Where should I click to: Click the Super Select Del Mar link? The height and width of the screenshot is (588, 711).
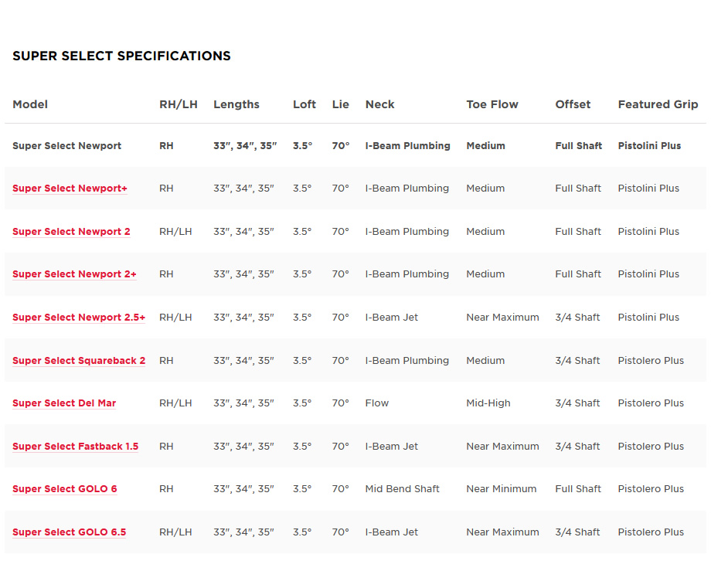64,403
